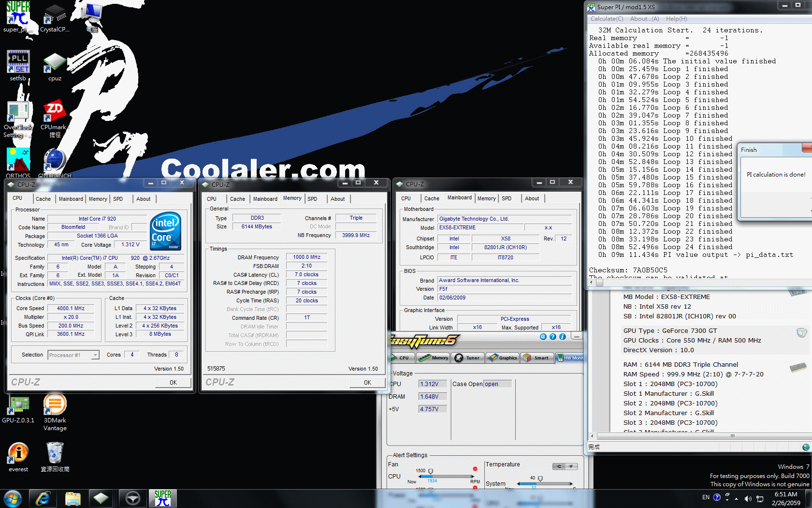Open the Smart tab in EasyTune6

click(x=536, y=358)
